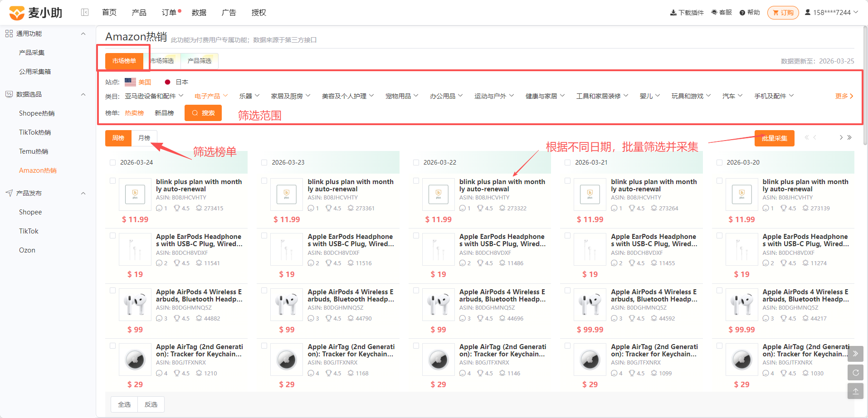Switch to the 市场筛选 tab
The height and width of the screenshot is (418, 868).
[162, 61]
